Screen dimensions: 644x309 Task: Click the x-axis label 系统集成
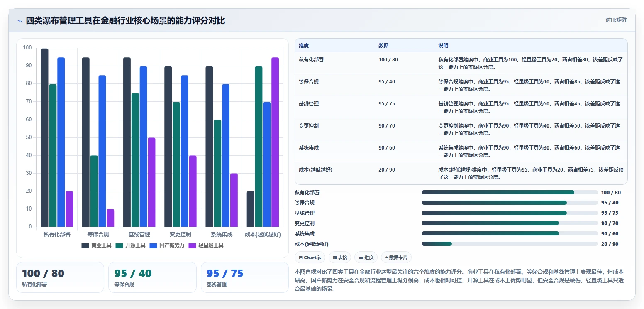pos(222,234)
